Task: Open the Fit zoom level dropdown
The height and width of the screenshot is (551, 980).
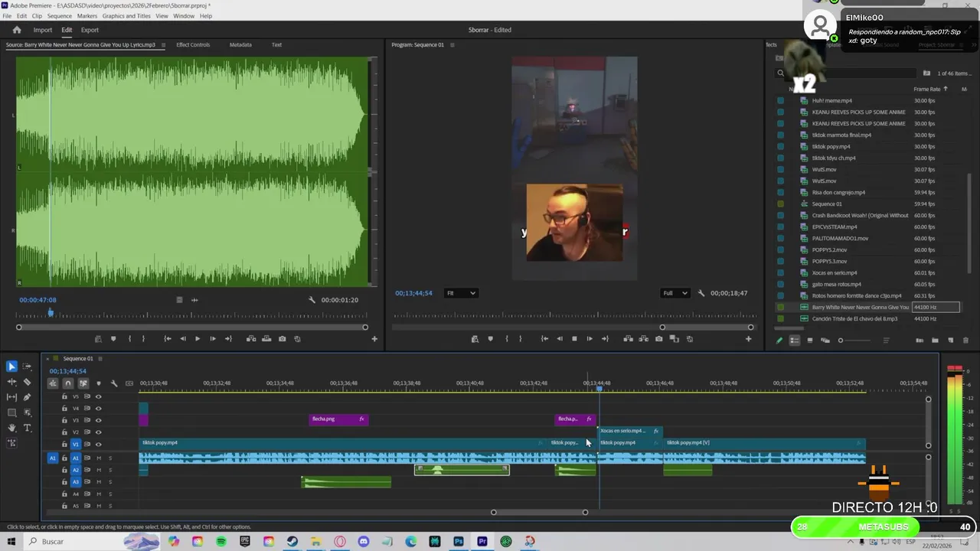Action: 461,293
